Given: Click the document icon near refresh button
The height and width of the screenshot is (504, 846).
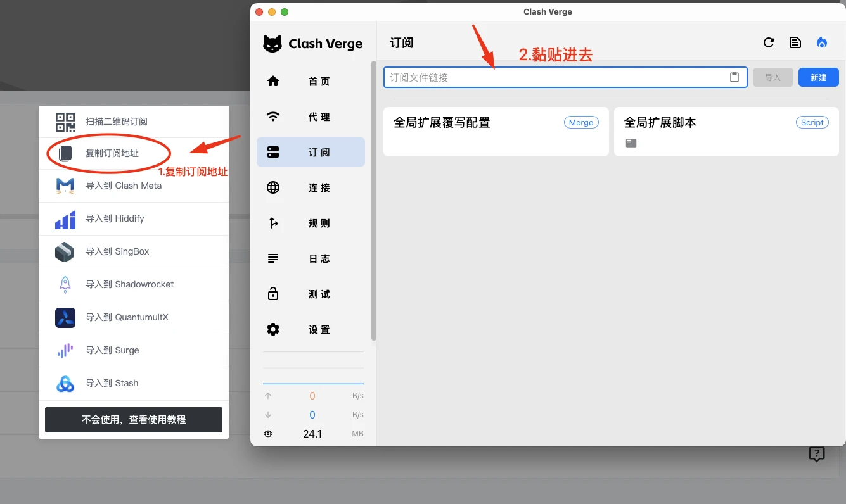Looking at the screenshot, I should pos(795,42).
